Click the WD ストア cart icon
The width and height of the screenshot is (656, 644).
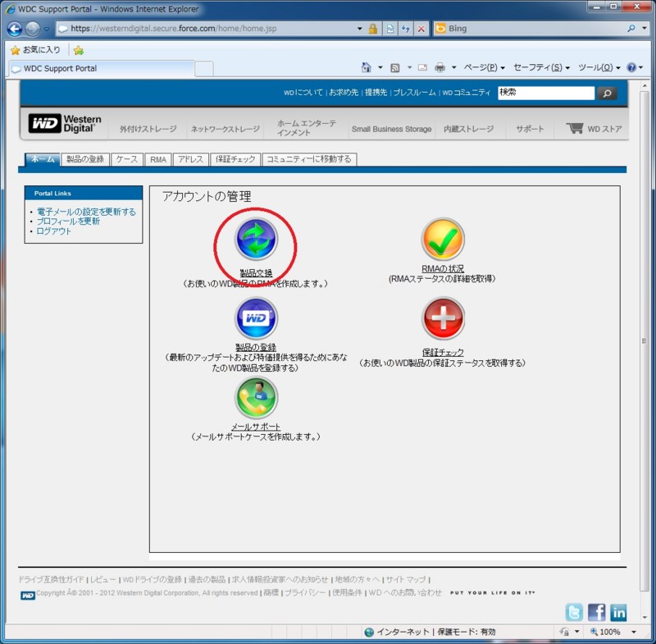[575, 128]
